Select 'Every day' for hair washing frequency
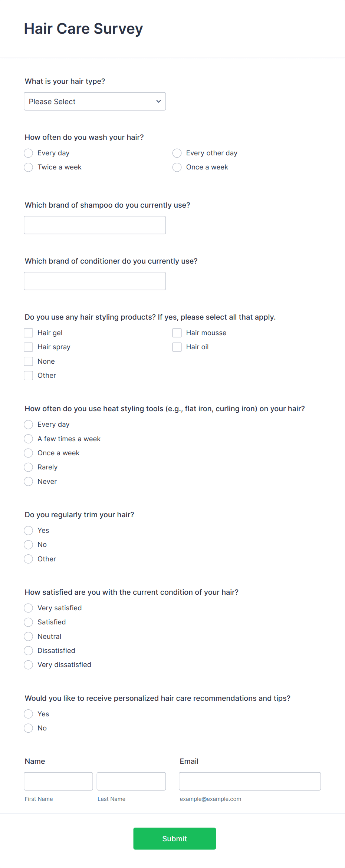345x868 pixels. tap(28, 153)
